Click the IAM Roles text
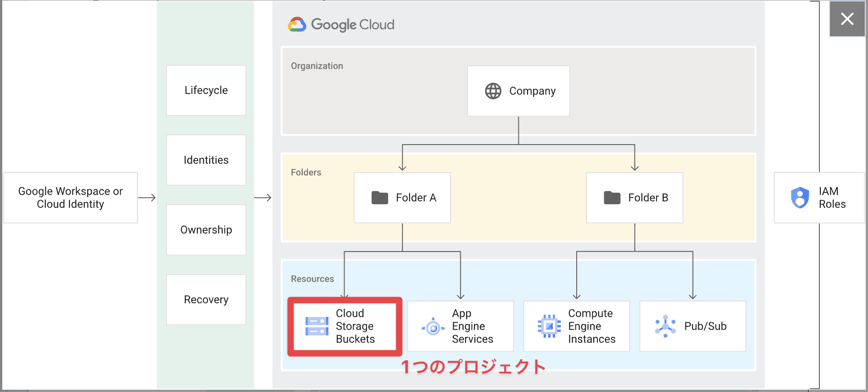This screenshot has height=392, width=868. coord(832,198)
